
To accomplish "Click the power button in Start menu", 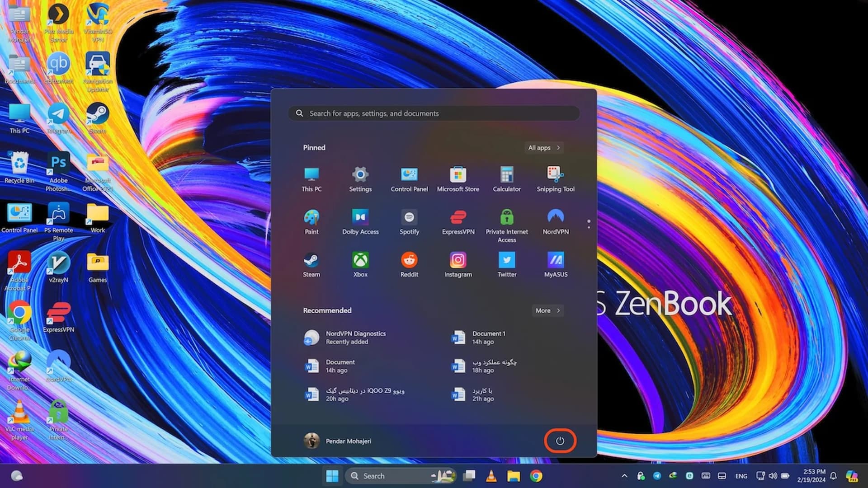I will (x=560, y=441).
